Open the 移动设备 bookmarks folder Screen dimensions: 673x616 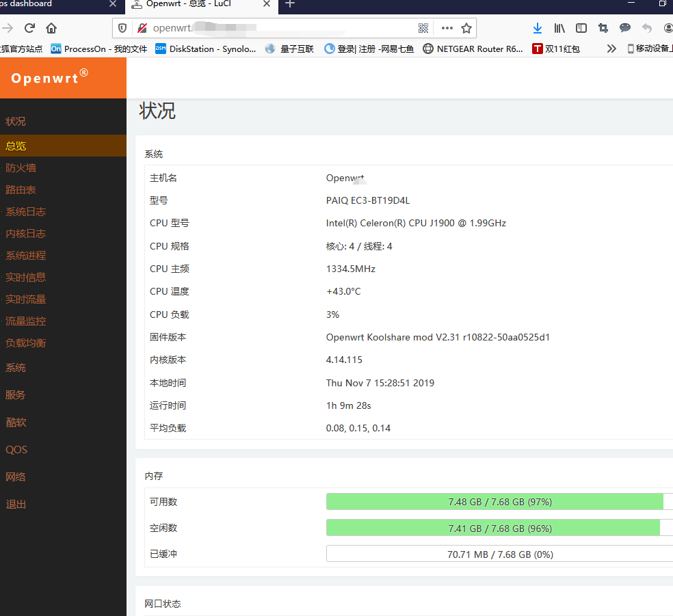(650, 49)
